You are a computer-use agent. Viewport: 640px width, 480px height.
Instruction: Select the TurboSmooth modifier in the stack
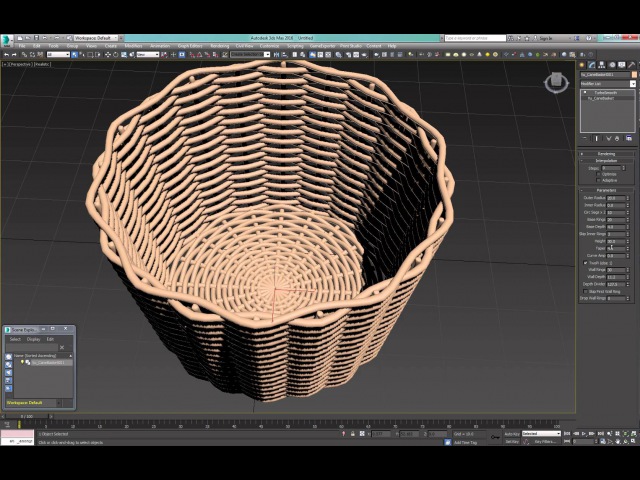click(x=605, y=93)
